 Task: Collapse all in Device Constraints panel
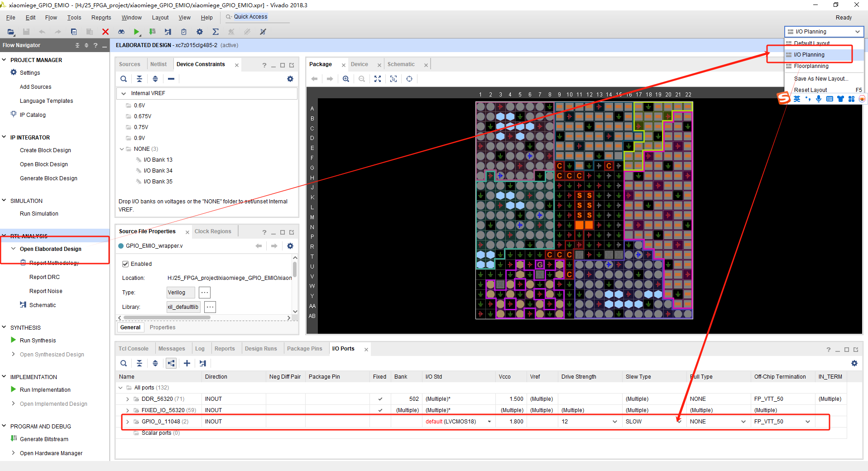coord(139,79)
